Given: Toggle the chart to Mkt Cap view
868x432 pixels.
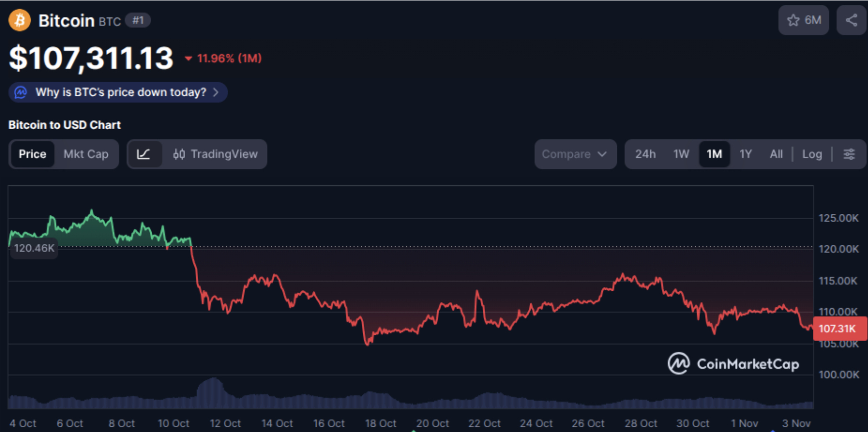Looking at the screenshot, I should 86,154.
